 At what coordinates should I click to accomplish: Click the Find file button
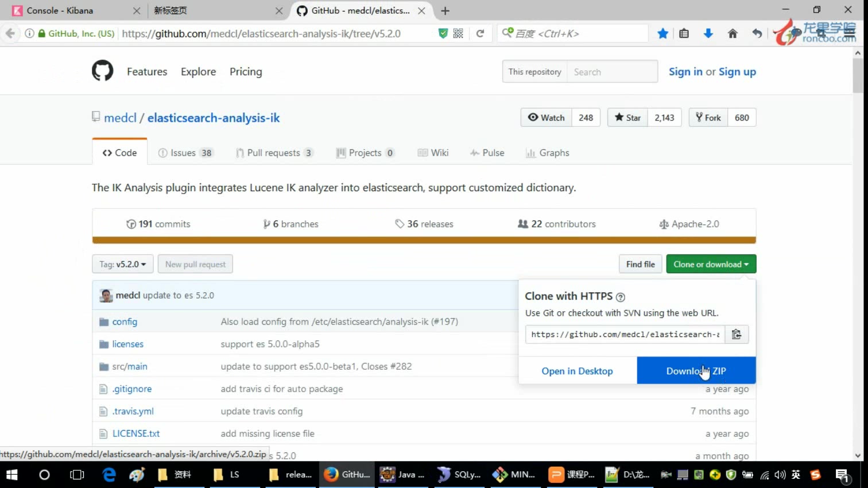coord(640,264)
